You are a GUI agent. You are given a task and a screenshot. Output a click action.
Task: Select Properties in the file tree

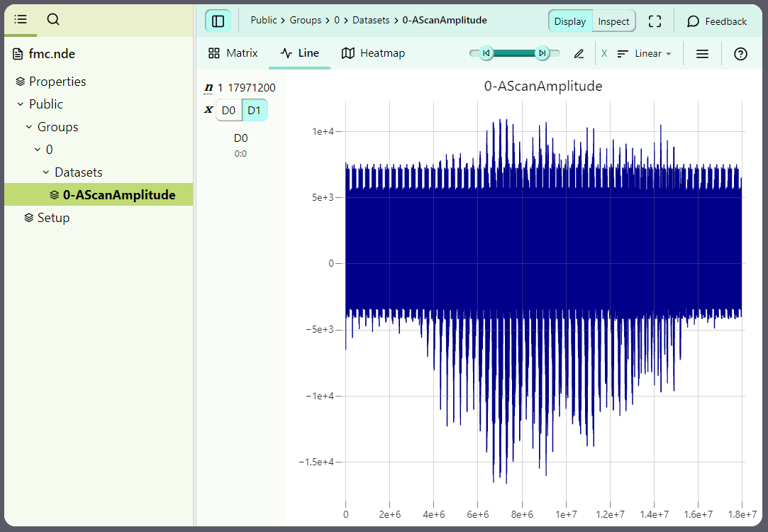tap(57, 82)
